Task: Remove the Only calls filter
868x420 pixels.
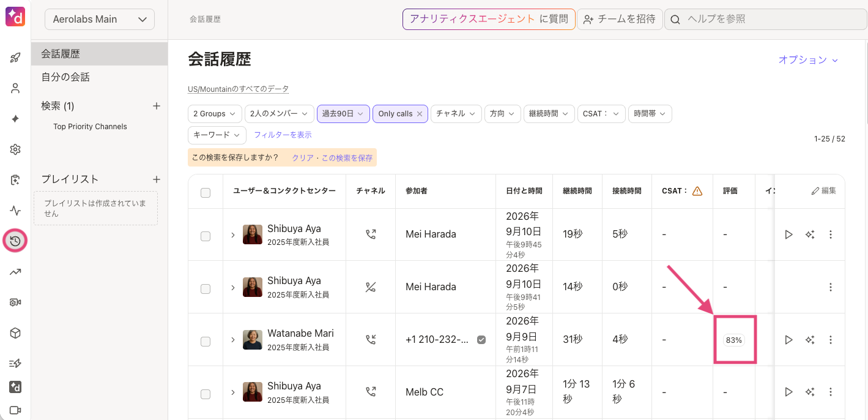Action: tap(420, 114)
